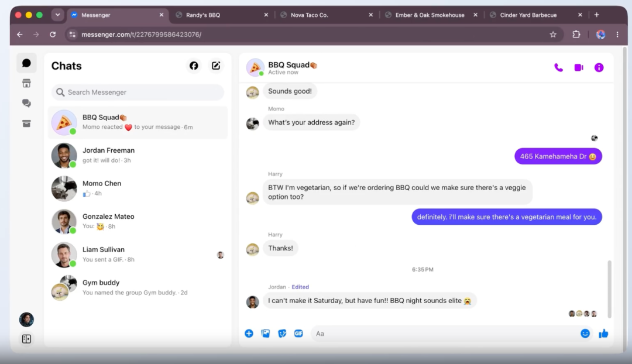Click the Search Messenger field
The height and width of the screenshot is (364, 632).
(138, 92)
